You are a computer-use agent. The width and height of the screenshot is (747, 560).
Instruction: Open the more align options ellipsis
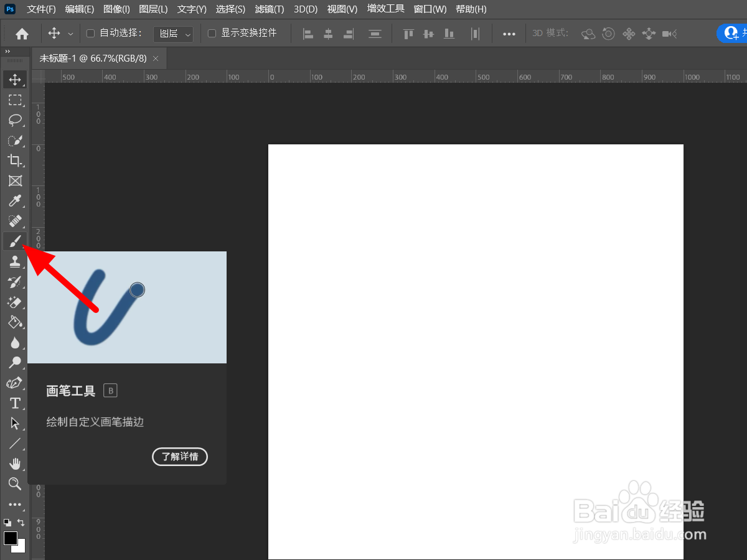tap(509, 34)
